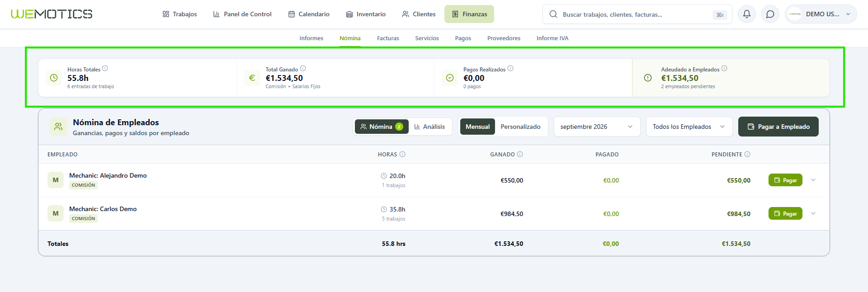The image size is (868, 292).
Task: Click the 35.8h hours value
Action: (397, 209)
